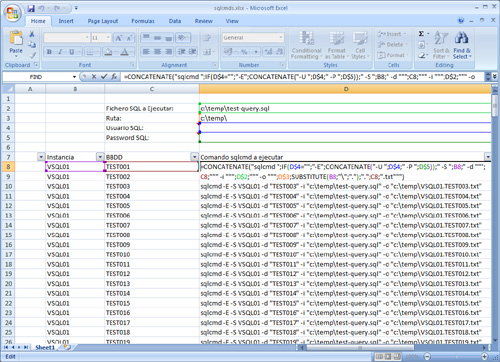Click the Grow Font icon

point(119,38)
